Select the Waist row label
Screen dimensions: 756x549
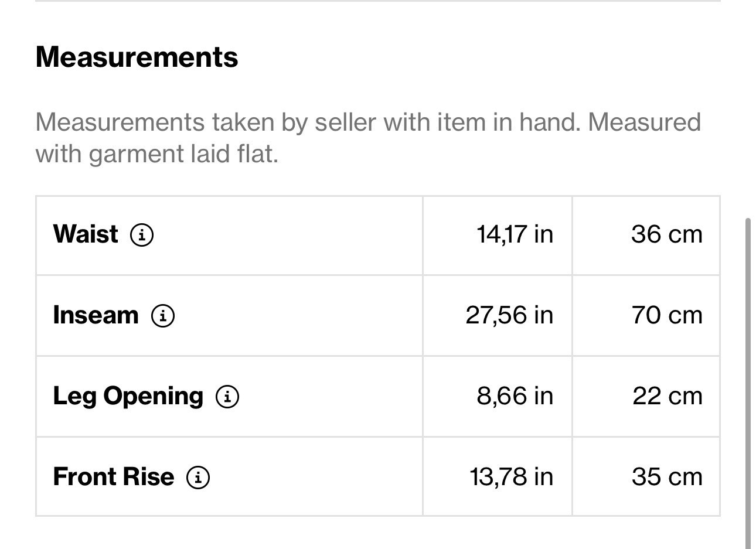(x=86, y=234)
